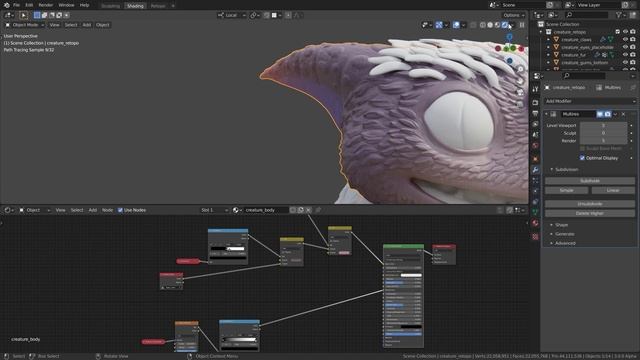This screenshot has width=640, height=360.
Task: Toggle Optimal Display checkbox
Action: (582, 158)
